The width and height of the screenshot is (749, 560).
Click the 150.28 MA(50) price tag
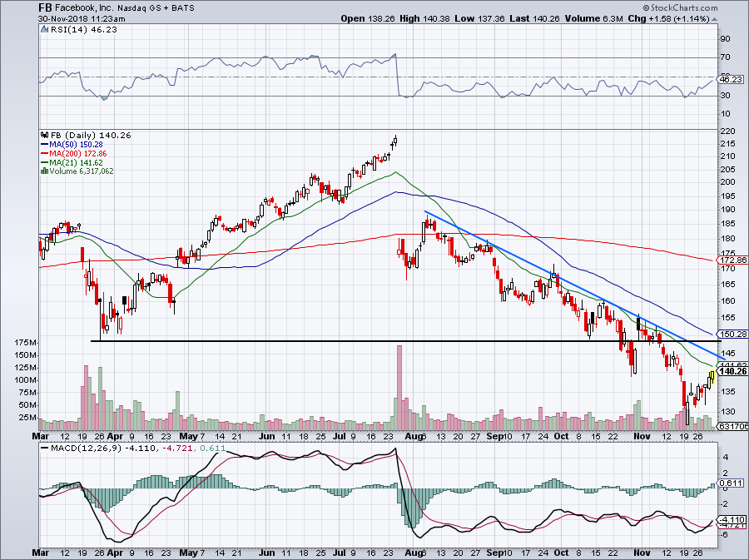pyautogui.click(x=732, y=335)
